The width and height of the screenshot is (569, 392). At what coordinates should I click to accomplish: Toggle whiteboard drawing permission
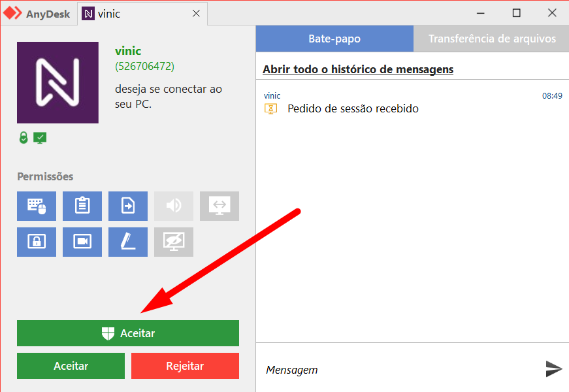pyautogui.click(x=128, y=242)
